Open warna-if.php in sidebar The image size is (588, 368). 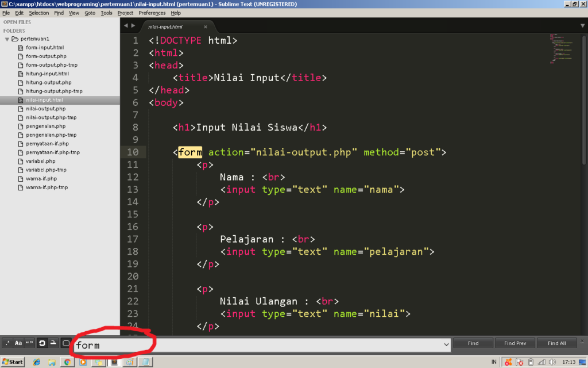coord(41,178)
